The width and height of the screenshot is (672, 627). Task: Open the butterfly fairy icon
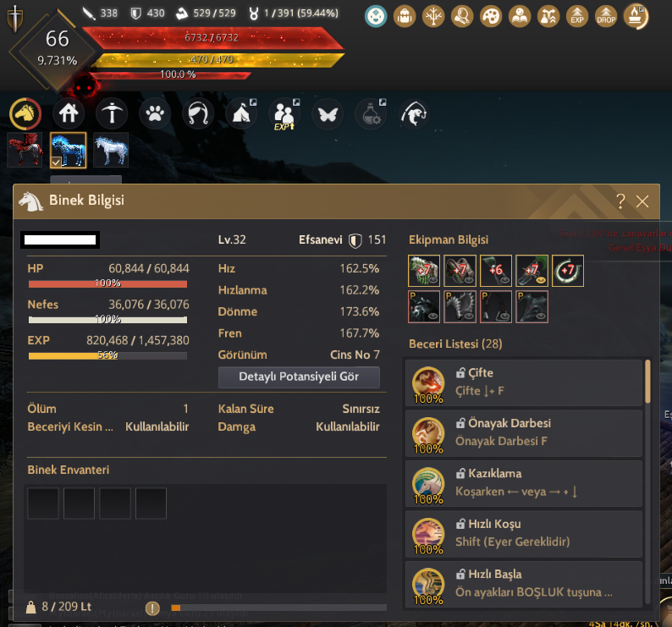click(328, 114)
